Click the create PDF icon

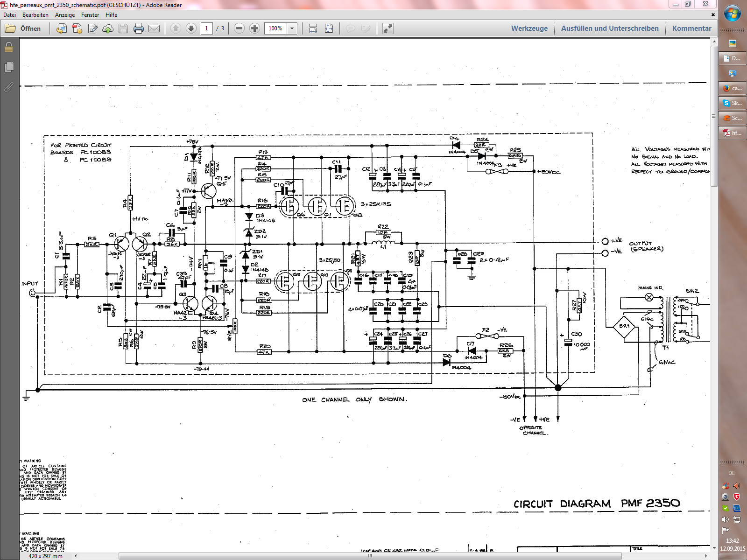point(77,28)
